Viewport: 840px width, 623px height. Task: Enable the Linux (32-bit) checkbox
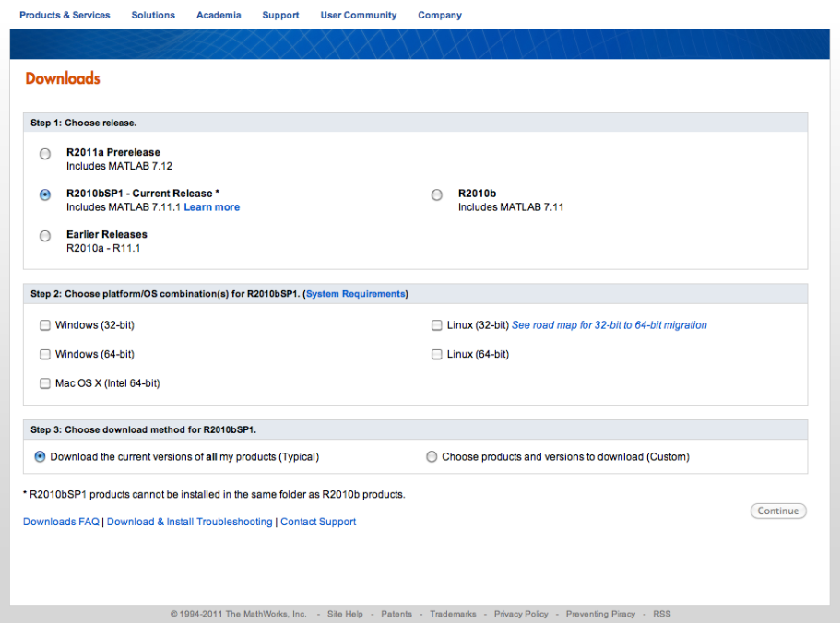point(437,325)
